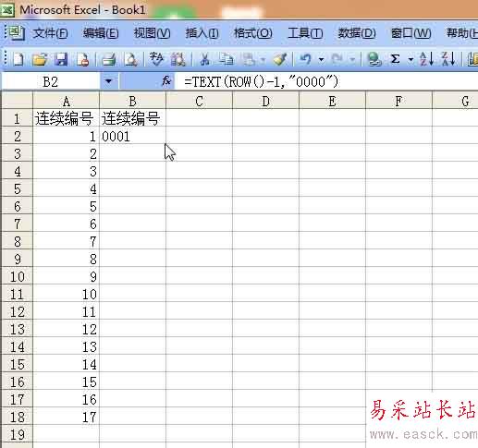
Task: Select column B header
Action: [x=132, y=101]
